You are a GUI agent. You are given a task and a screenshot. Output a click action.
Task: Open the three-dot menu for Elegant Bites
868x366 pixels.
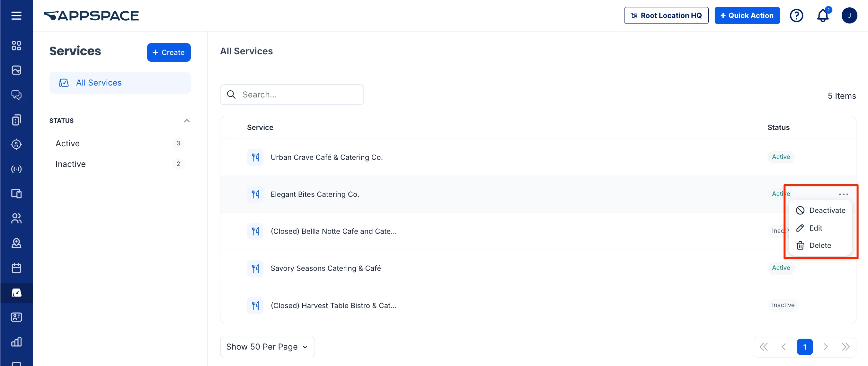[843, 194]
